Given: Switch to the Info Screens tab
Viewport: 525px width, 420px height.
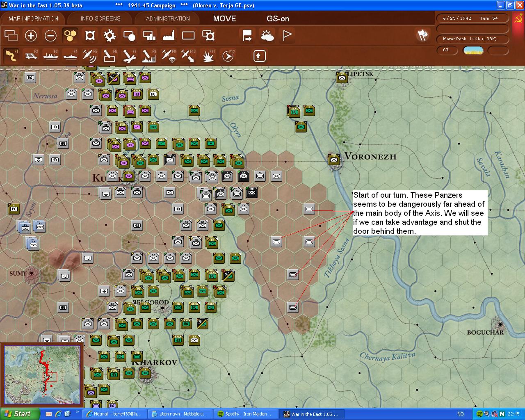Looking at the screenshot, I should pos(100,18).
